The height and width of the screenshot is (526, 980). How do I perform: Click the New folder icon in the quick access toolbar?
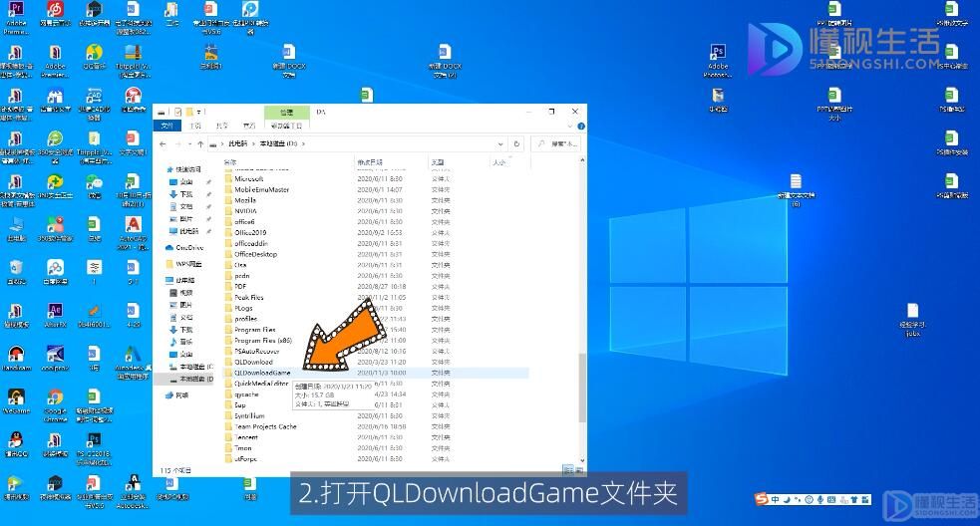(189, 112)
